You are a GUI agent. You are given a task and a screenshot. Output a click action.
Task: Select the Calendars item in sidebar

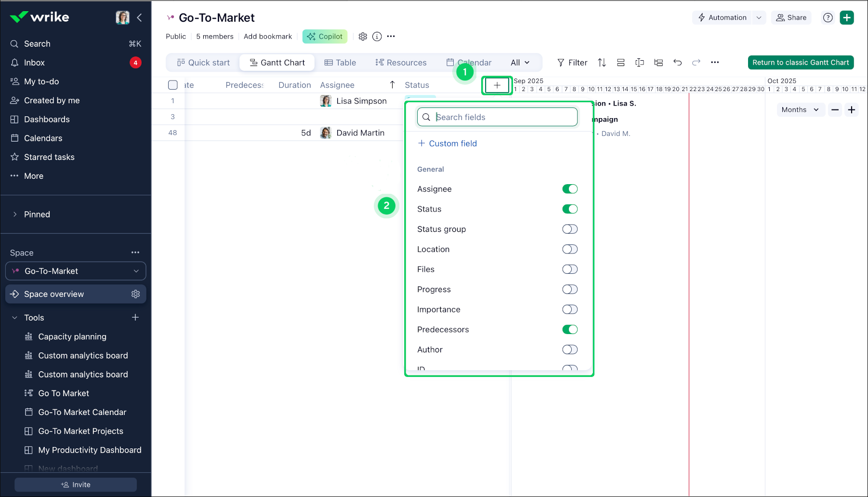(x=42, y=138)
